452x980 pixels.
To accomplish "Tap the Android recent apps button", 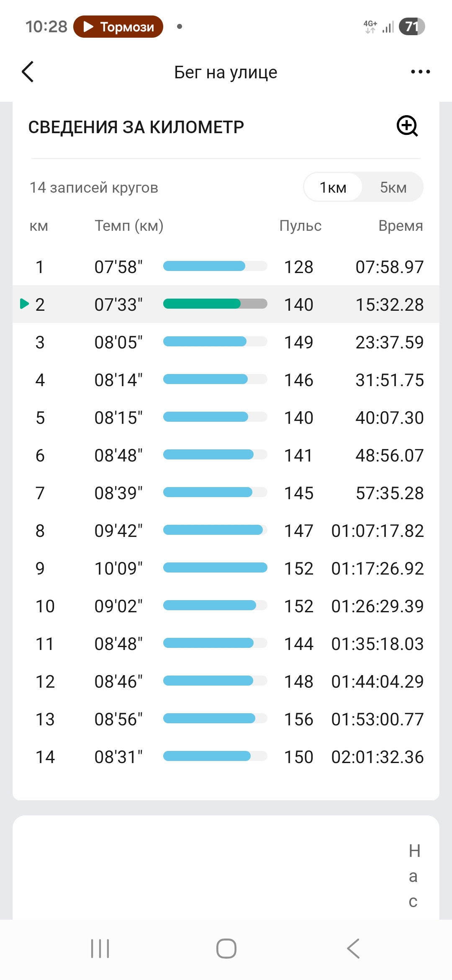I will (x=100, y=949).
